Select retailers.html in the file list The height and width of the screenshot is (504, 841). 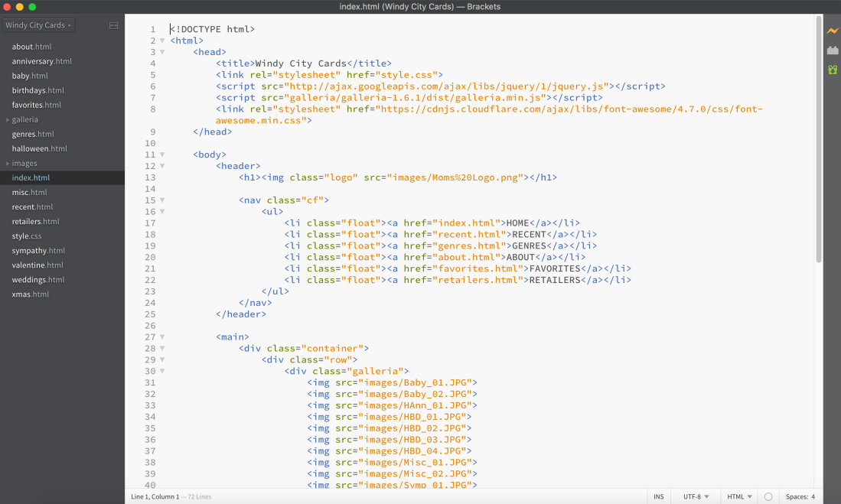point(35,222)
